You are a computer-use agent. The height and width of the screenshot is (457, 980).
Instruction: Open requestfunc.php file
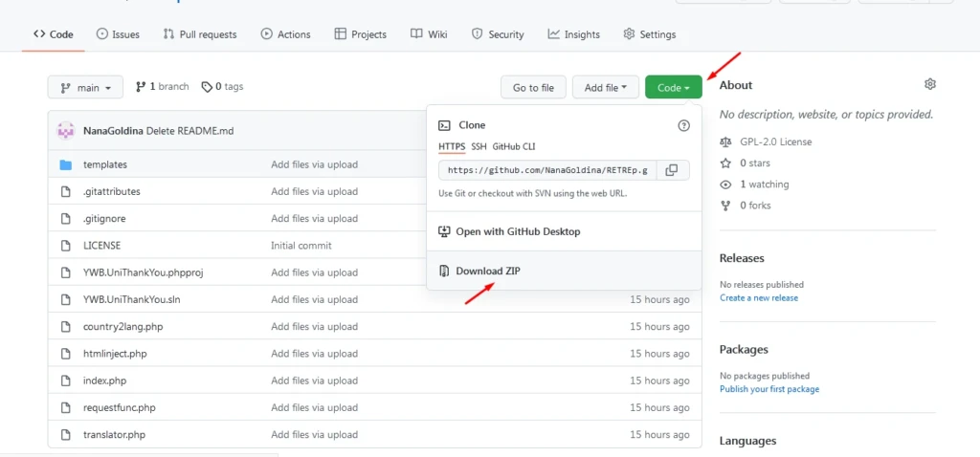pyautogui.click(x=120, y=407)
